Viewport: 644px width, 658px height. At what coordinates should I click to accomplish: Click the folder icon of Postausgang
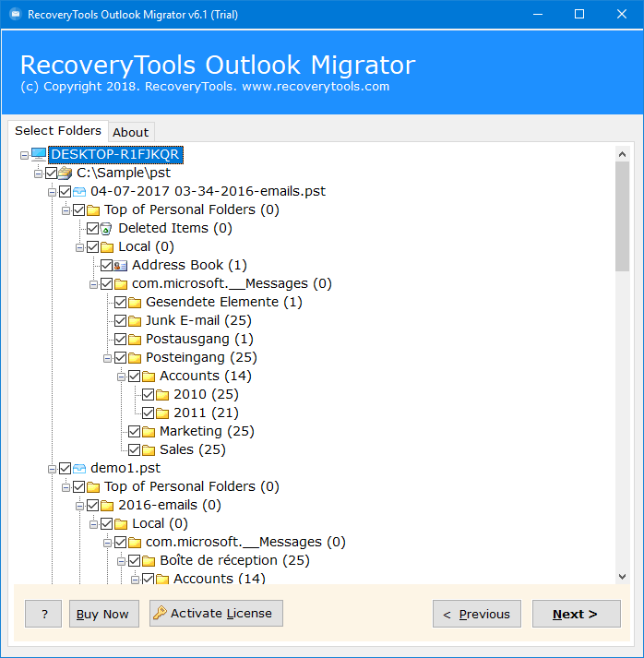pyautogui.click(x=135, y=339)
